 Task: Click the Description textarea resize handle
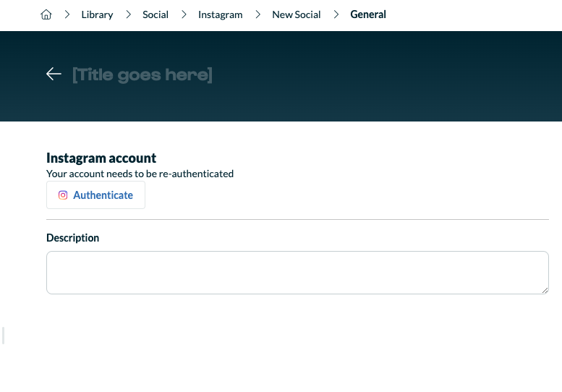click(x=545, y=291)
